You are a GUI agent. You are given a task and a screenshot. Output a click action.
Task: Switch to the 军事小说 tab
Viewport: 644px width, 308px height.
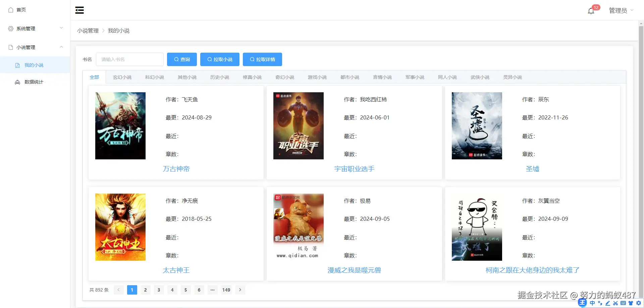415,77
